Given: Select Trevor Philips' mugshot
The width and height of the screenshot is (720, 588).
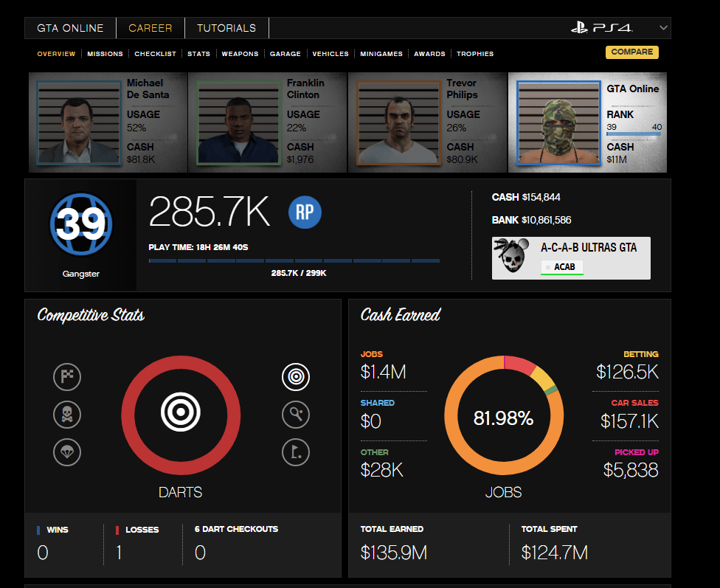Looking at the screenshot, I should [398, 122].
